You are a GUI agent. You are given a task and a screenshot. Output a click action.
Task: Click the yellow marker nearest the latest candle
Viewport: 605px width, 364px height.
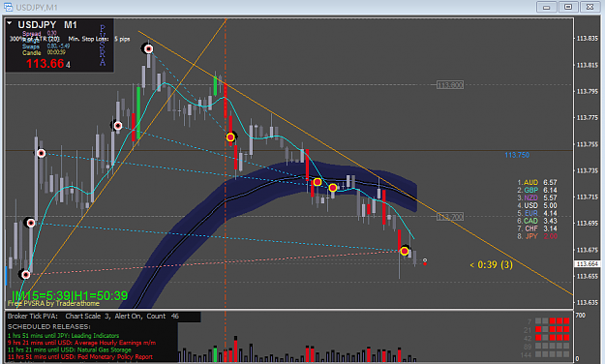[405, 252]
